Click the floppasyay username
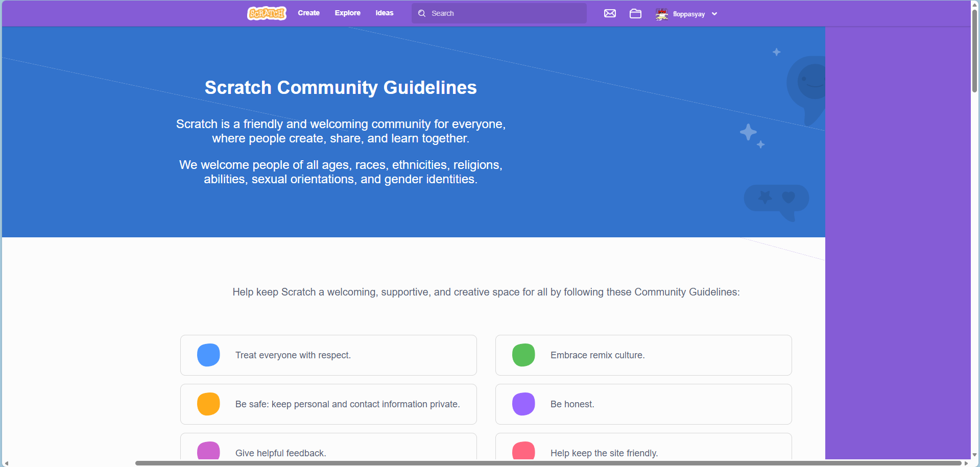 [x=689, y=14]
